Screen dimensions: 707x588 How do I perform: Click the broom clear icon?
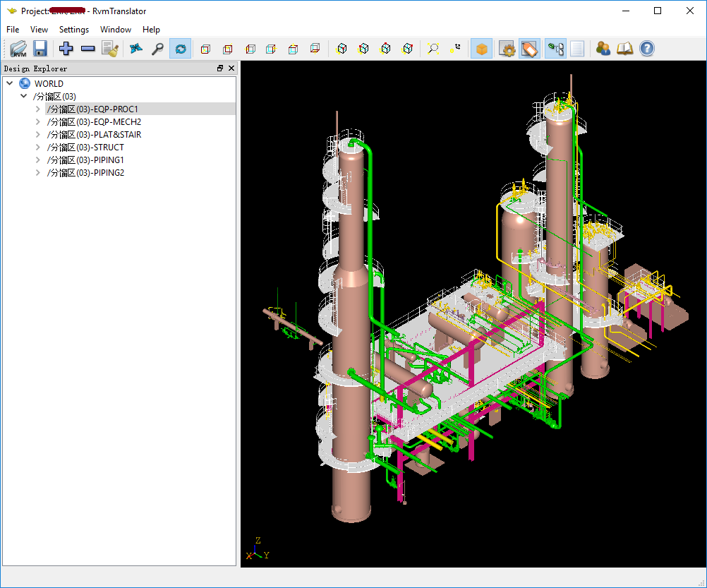point(109,49)
